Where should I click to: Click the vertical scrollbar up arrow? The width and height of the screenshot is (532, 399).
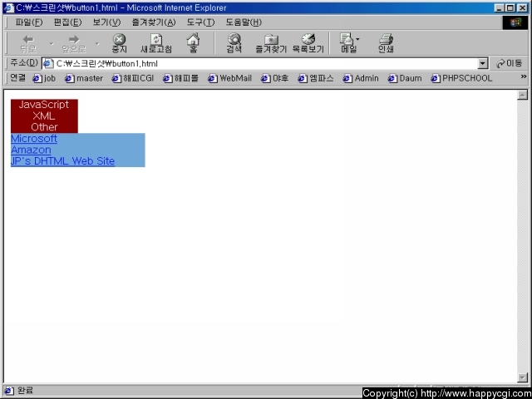(x=522, y=95)
